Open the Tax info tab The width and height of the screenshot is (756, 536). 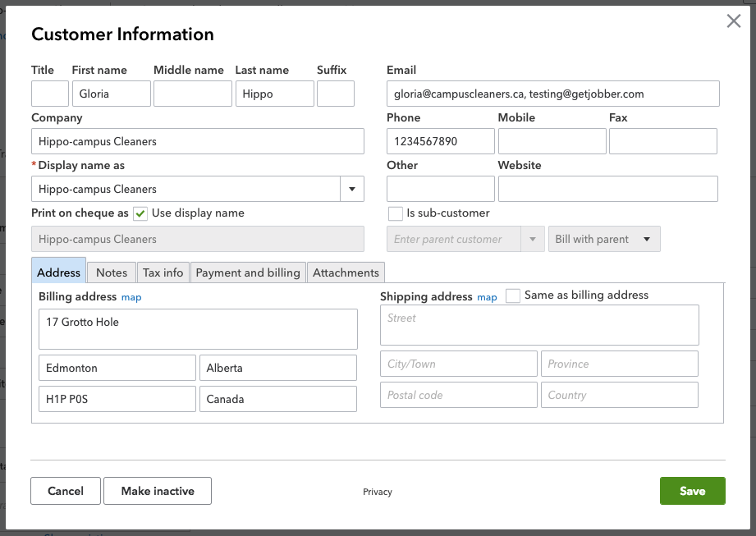[x=163, y=272]
